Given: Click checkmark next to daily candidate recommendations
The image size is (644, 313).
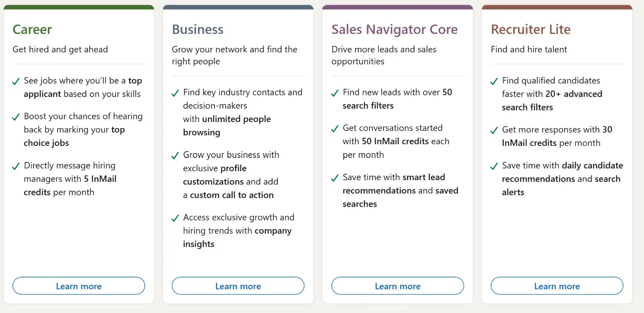Looking at the screenshot, I should 494,166.
